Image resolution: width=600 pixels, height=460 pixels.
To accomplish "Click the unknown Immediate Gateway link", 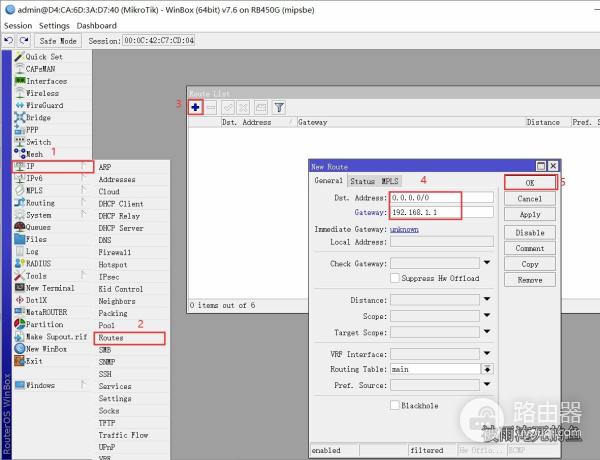I will coord(404,229).
